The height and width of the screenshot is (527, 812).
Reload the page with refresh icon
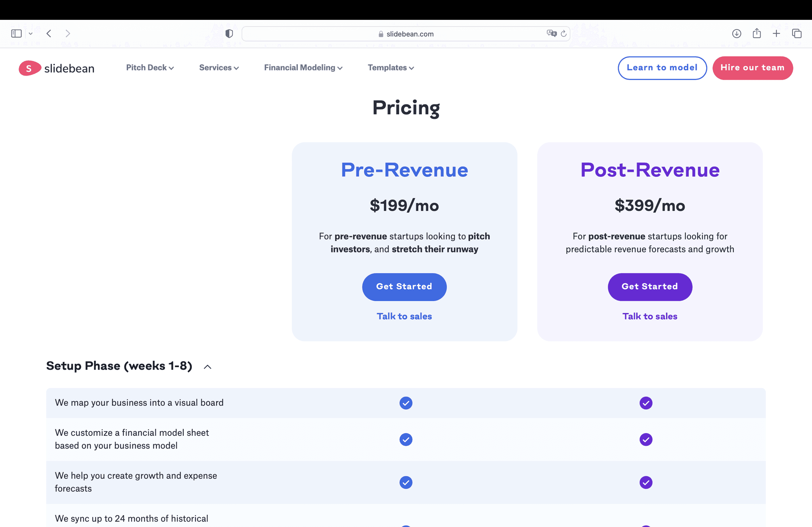[x=563, y=34]
